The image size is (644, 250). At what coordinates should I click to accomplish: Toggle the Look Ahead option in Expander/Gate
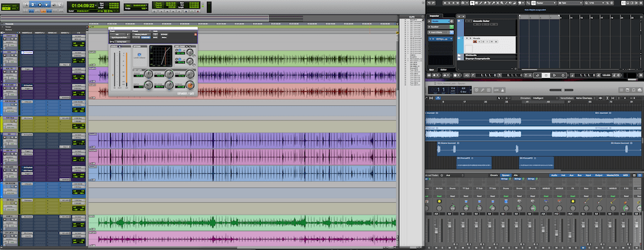tap(139, 55)
